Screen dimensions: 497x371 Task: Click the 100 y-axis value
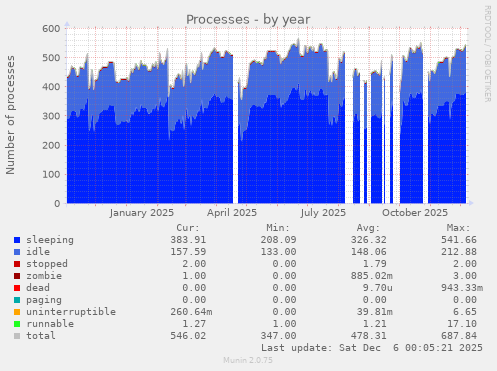point(51,174)
